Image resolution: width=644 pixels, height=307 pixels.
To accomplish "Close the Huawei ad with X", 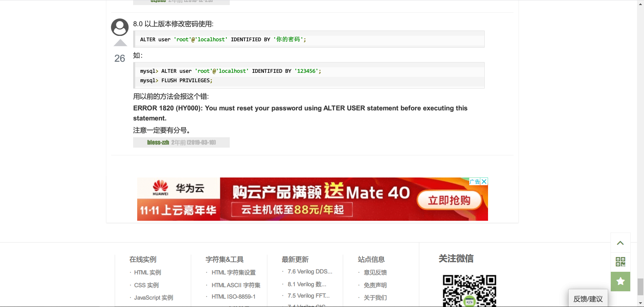I will 484,182.
